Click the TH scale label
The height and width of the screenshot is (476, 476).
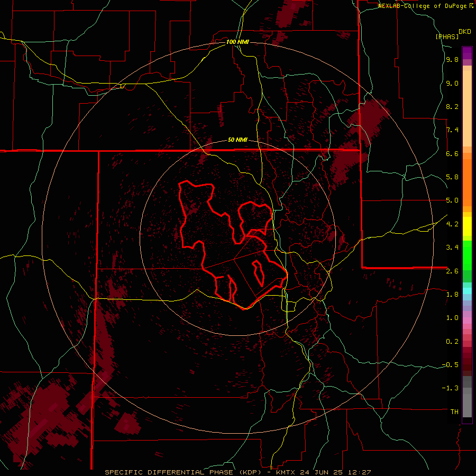(454, 411)
